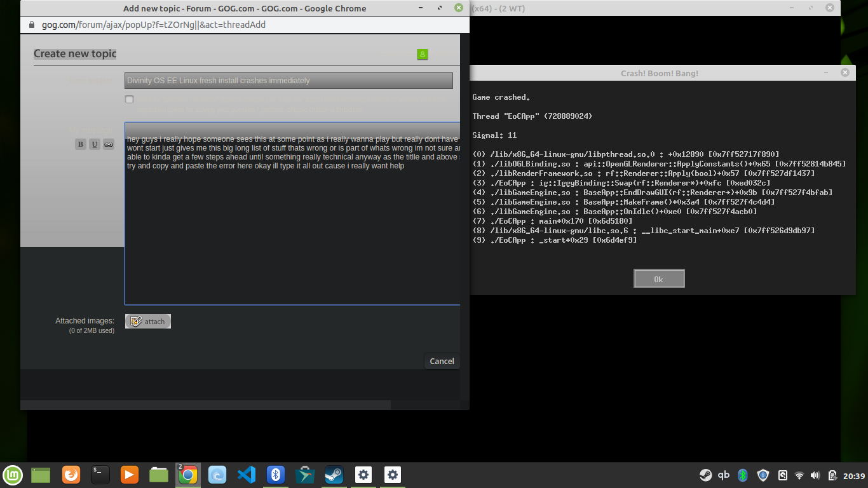Click the Chrome address bar URL
This screenshot has height=488, width=868.
[154, 25]
